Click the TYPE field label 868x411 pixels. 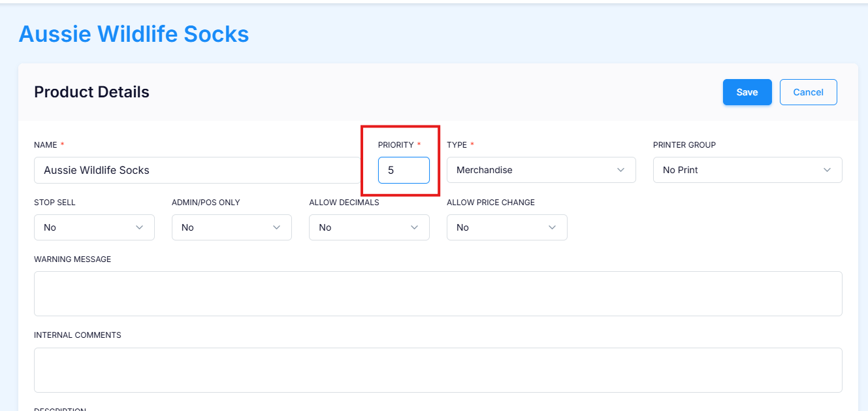click(x=457, y=145)
